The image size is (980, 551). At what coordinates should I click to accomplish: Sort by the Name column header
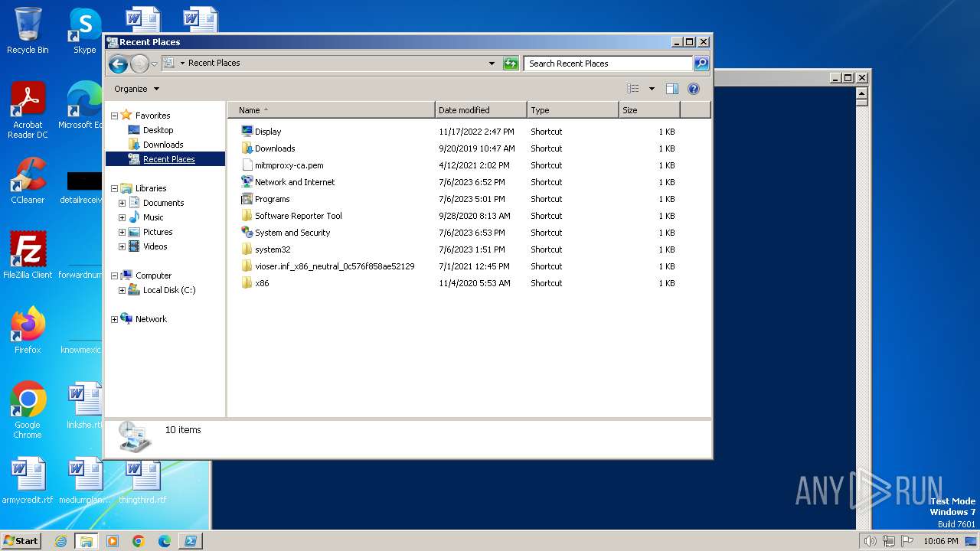coord(332,110)
